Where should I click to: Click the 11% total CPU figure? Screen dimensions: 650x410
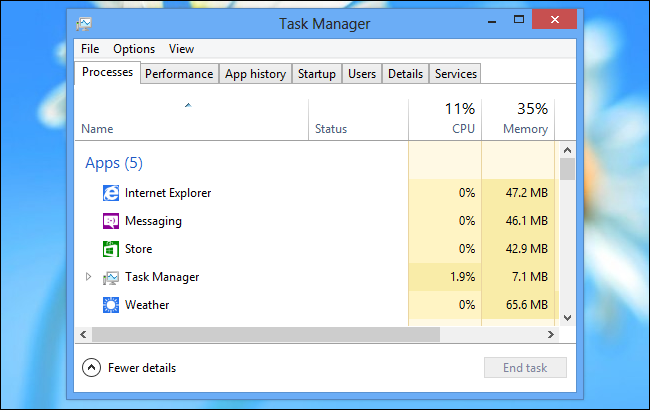click(x=460, y=109)
